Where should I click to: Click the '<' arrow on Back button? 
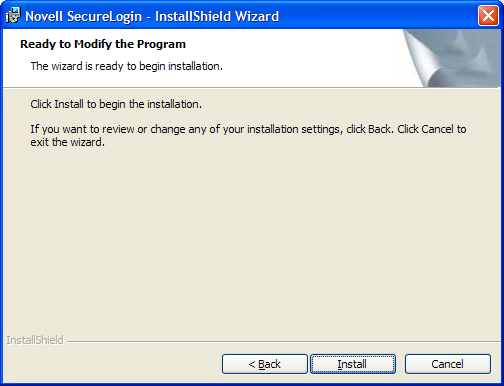point(252,364)
